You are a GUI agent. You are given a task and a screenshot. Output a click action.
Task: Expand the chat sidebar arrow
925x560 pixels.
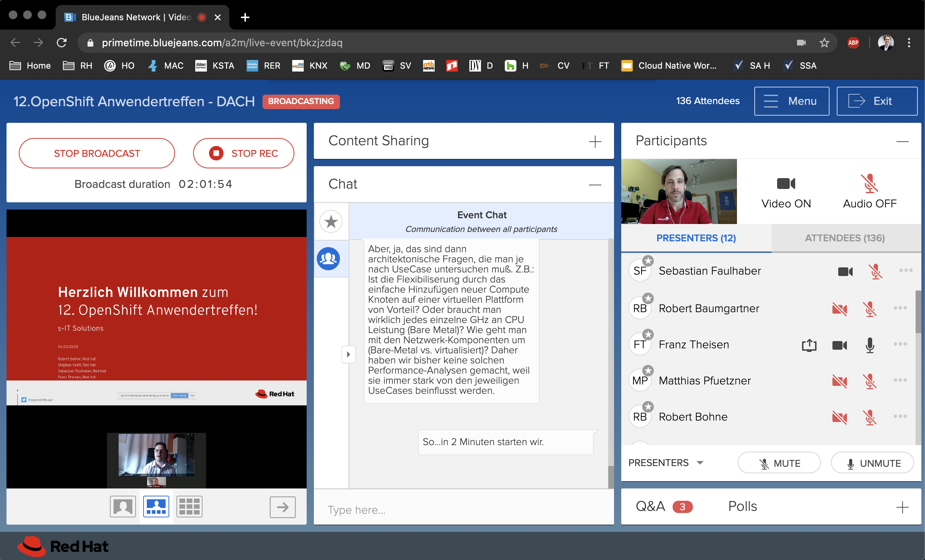coord(348,354)
